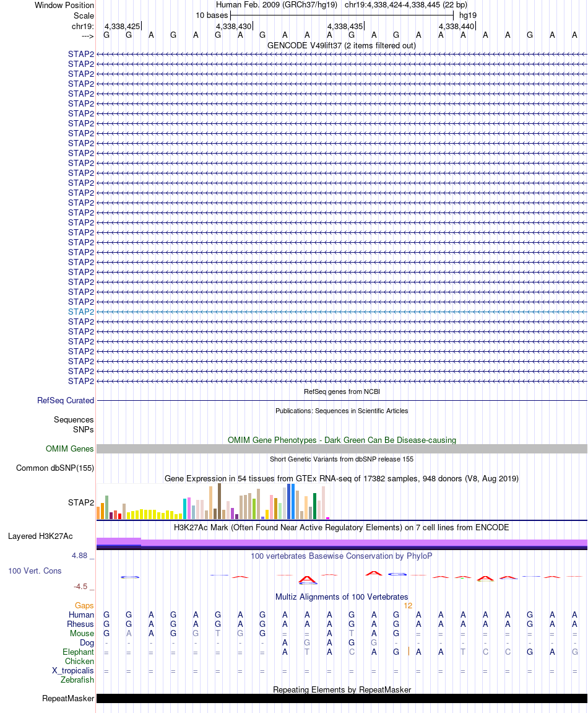Click the 4,338,435 ruler coordinate
Screen dimensions: 588x713
[x=345, y=27]
